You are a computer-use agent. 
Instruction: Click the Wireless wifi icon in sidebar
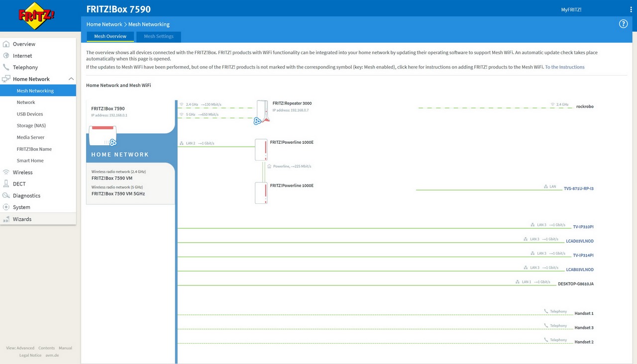(x=6, y=172)
